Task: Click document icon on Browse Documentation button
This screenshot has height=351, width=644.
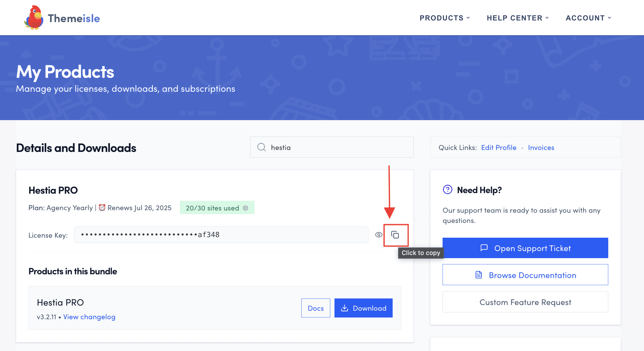Action: pos(479,275)
